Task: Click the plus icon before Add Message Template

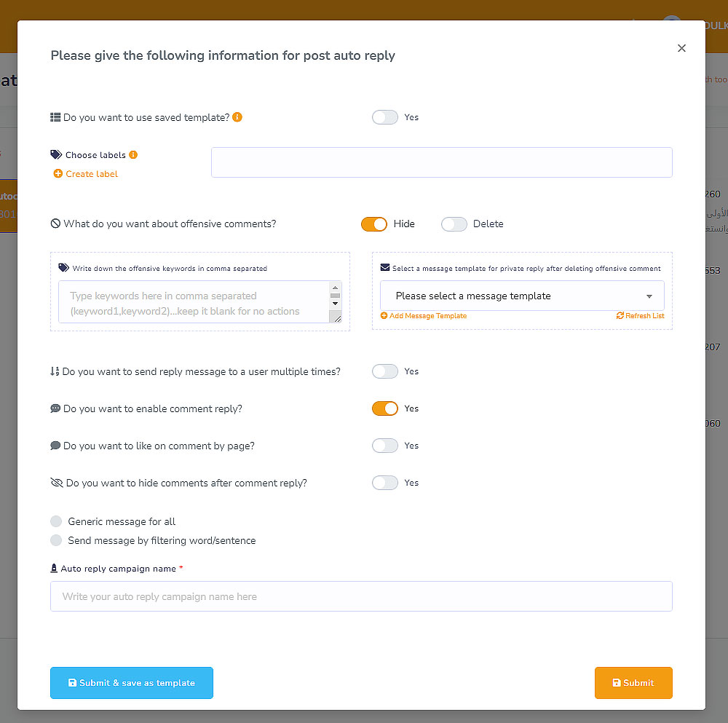Action: tap(384, 316)
